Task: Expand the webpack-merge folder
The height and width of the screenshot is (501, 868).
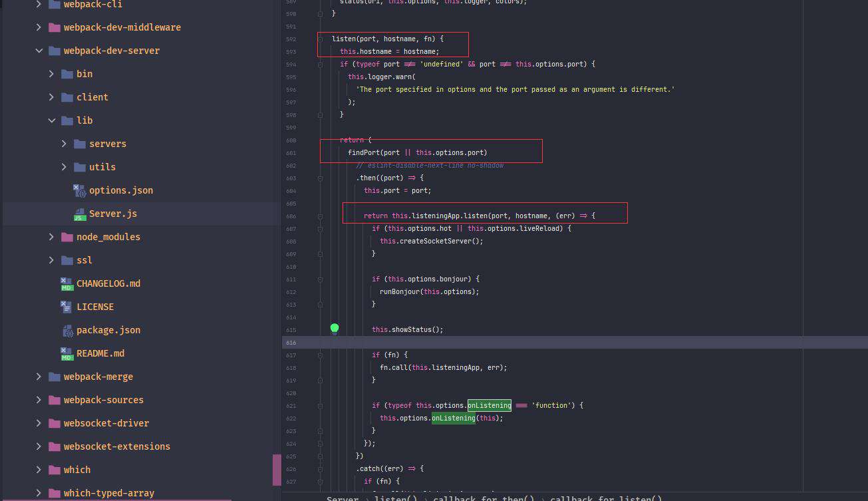Action: click(39, 377)
